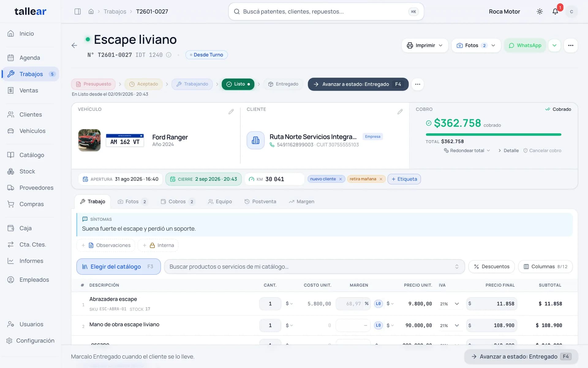Toggle light/dark theme sun icon
The height and width of the screenshot is (368, 588).
(x=540, y=11)
